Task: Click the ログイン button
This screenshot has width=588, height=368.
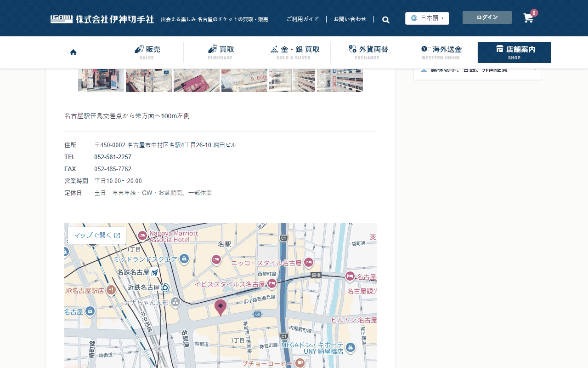Action: [x=487, y=17]
